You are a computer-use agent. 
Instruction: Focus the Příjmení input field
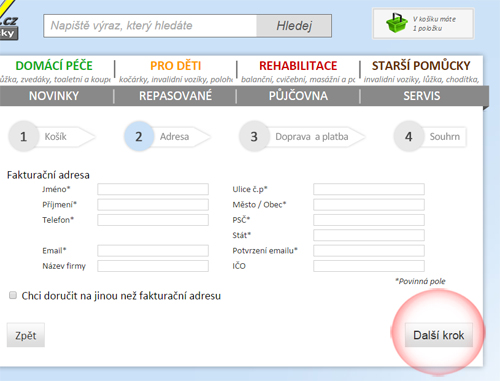153,205
